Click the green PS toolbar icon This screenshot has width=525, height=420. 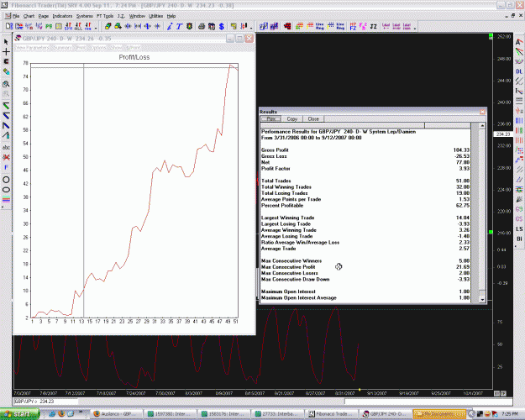(49, 26)
